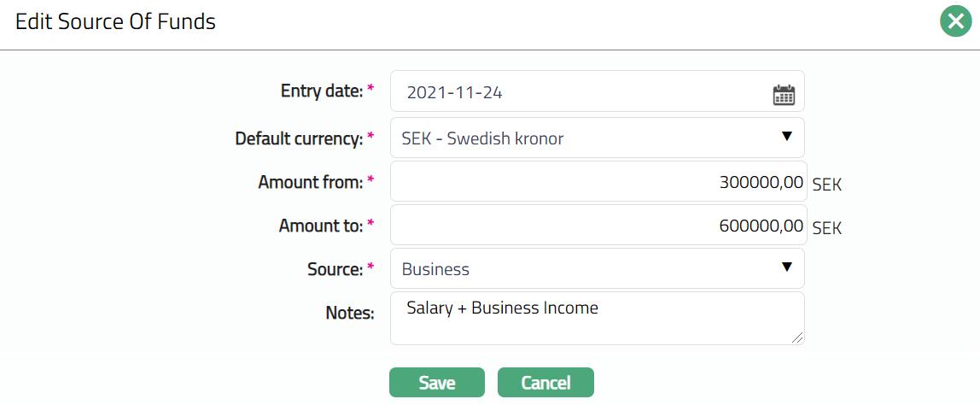
Task: Click the Amount from label
Action: tap(311, 181)
